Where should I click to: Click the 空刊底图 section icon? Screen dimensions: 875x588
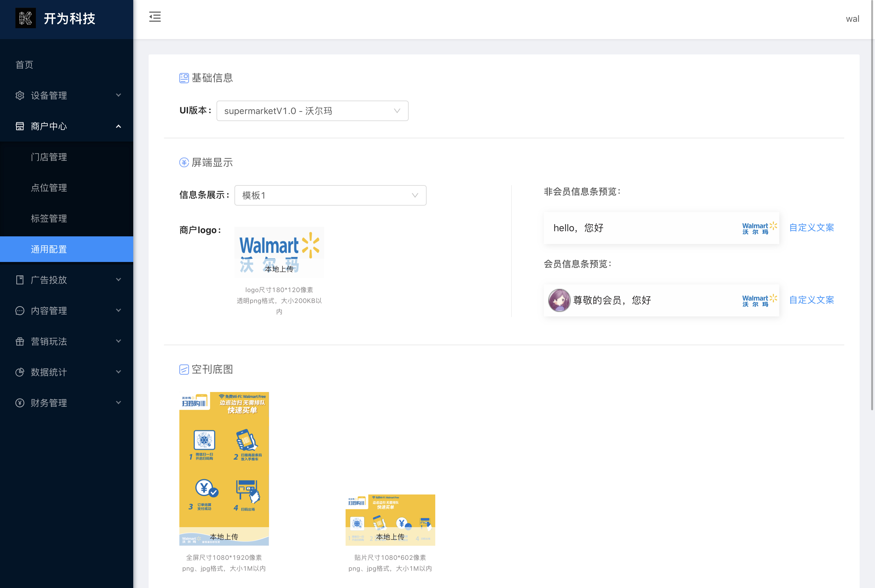[184, 369]
